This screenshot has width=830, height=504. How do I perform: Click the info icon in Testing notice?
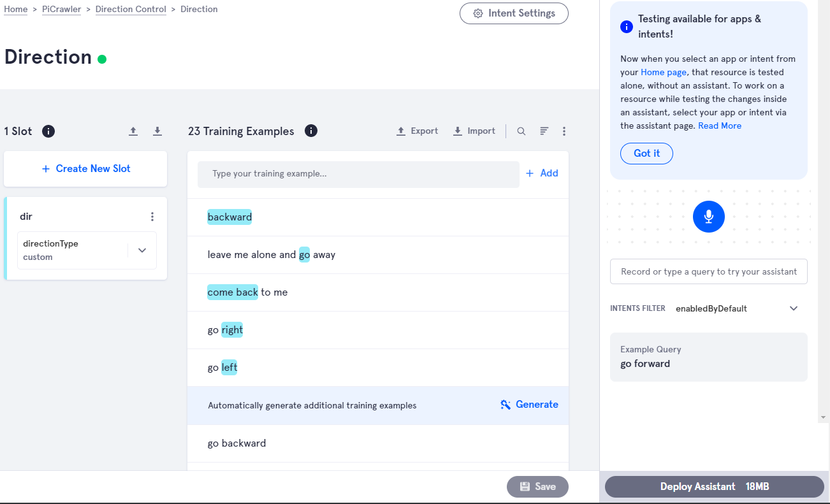(627, 27)
